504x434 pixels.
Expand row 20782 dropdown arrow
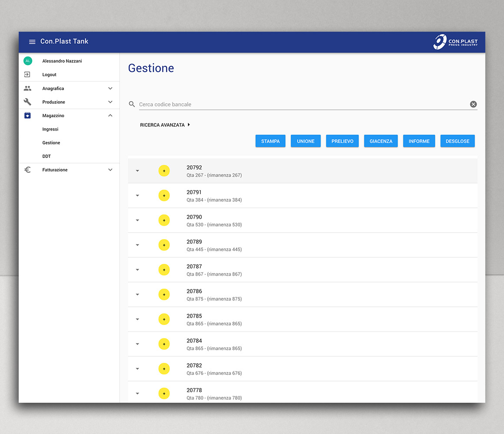[137, 368]
